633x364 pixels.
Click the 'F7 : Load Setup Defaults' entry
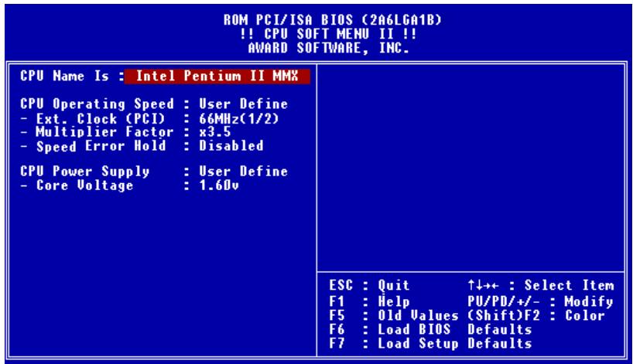coord(430,343)
